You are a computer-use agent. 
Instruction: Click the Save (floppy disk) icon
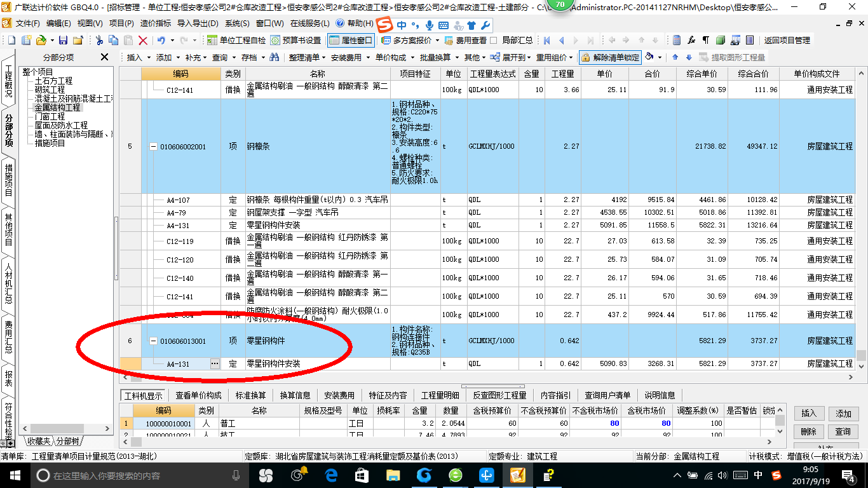64,40
